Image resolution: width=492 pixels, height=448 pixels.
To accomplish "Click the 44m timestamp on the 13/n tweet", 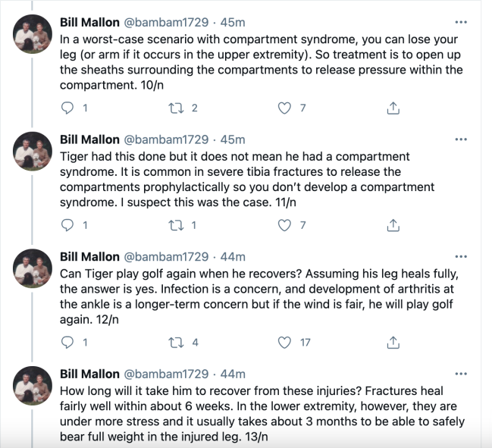I will point(233,374).
